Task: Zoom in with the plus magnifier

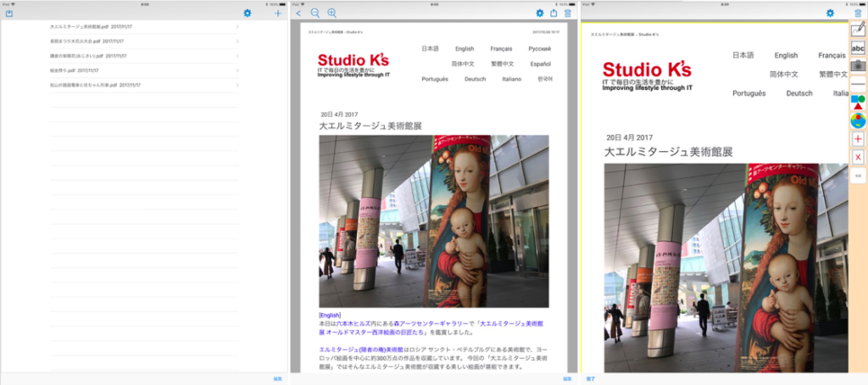Action: (331, 13)
